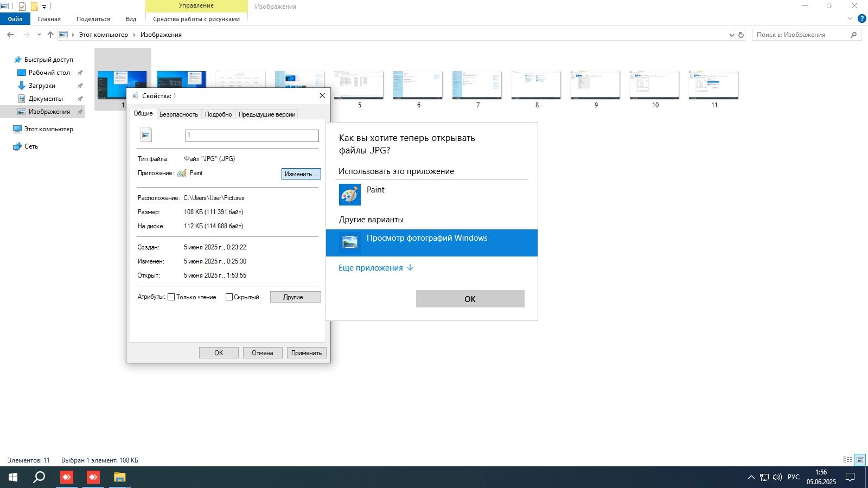Expand the recent locations dropdown arrow

[x=39, y=35]
